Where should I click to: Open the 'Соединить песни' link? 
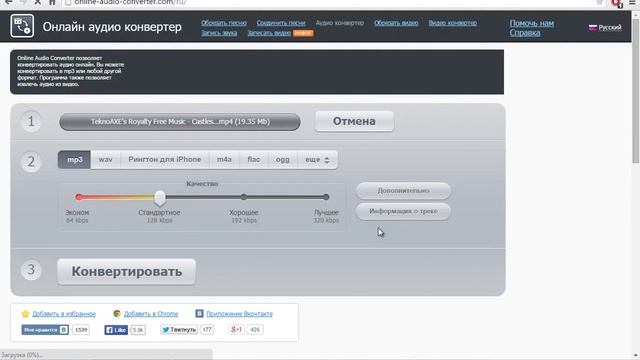pos(281,23)
